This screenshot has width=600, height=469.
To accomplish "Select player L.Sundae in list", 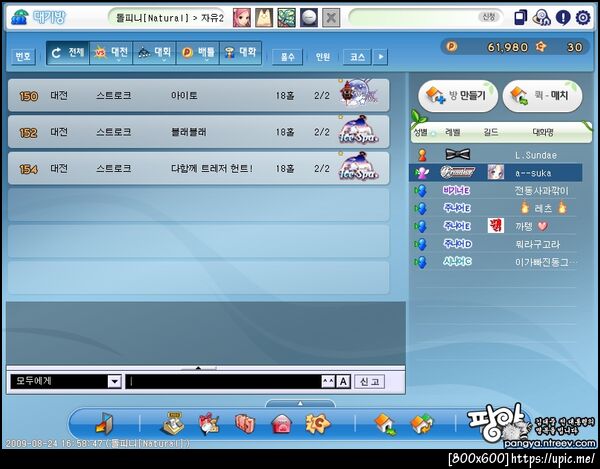I will click(x=496, y=155).
